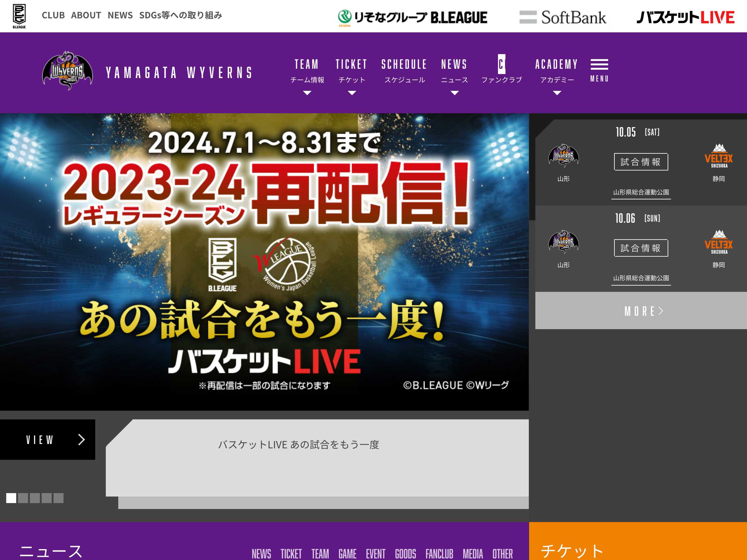Open the バスケットLIVE logo in top bar
The width and height of the screenshot is (747, 560).
[x=685, y=17]
